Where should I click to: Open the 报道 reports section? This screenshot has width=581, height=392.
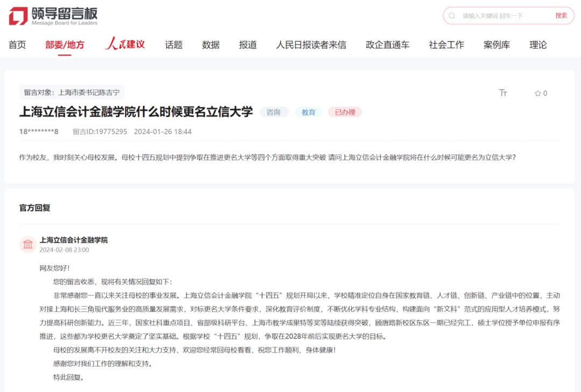point(248,45)
